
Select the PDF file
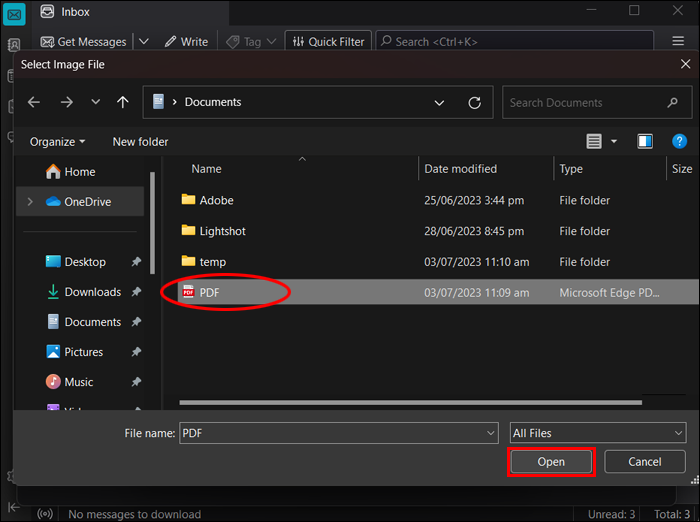tap(209, 292)
